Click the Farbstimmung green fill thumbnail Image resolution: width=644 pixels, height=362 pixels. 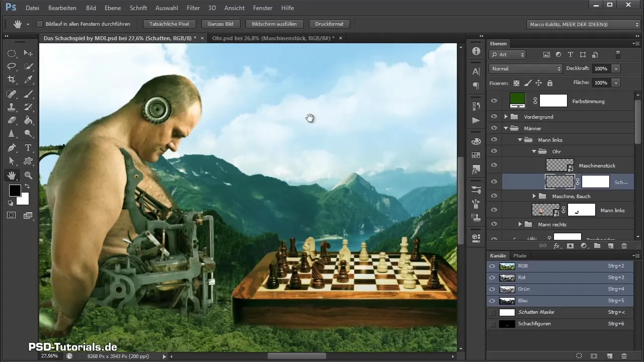click(x=517, y=100)
